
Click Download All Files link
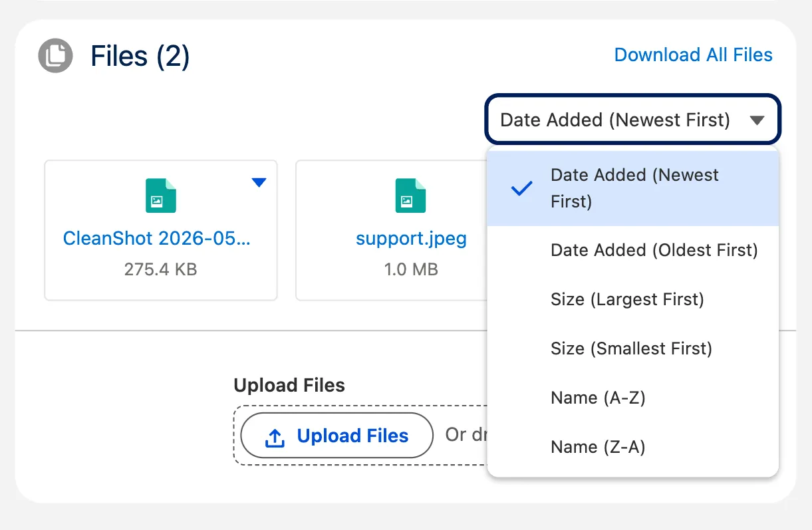point(693,55)
